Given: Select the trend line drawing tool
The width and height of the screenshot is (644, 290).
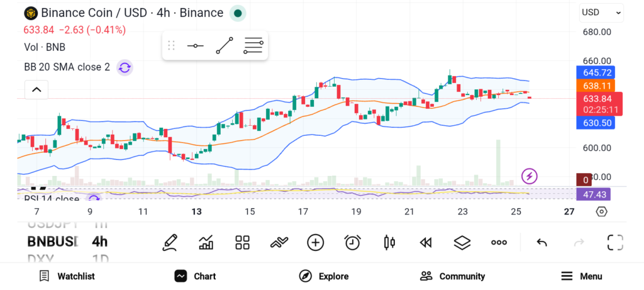Looking at the screenshot, I should (224, 46).
